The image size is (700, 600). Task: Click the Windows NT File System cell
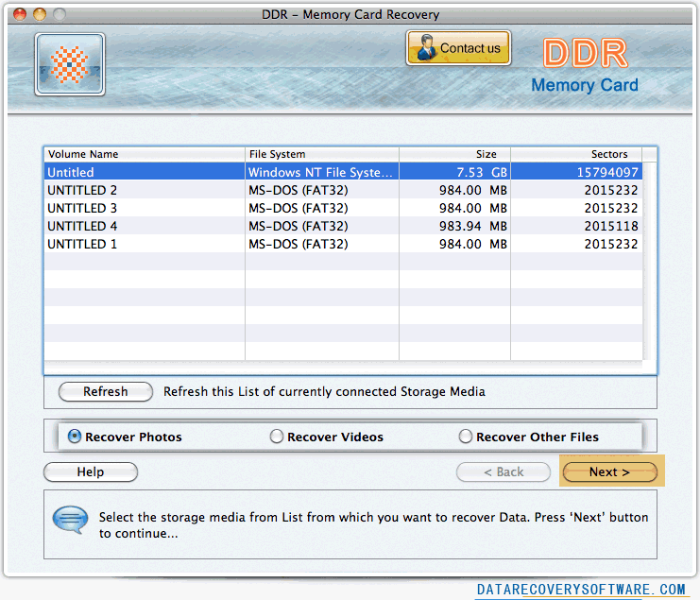point(320,172)
